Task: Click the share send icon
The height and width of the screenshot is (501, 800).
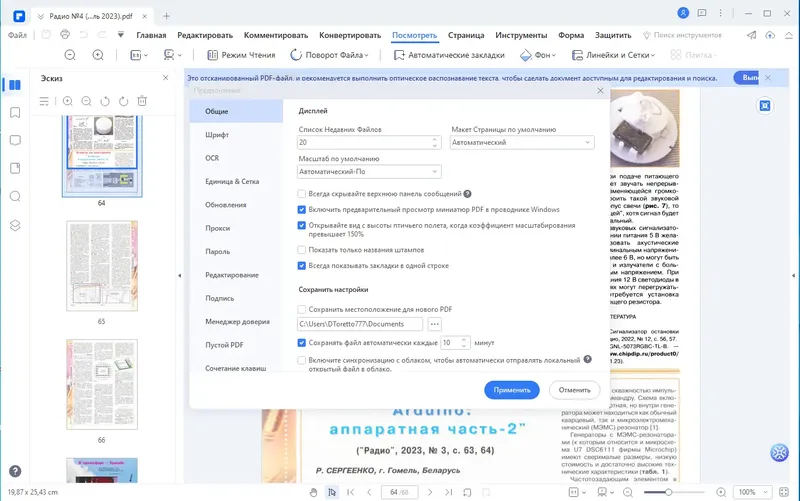Action: 752,35
